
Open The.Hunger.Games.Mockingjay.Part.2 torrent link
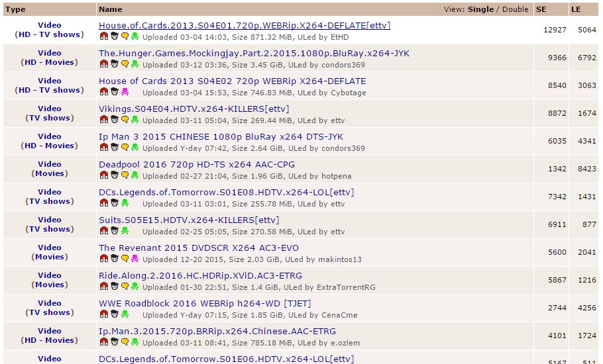(254, 54)
